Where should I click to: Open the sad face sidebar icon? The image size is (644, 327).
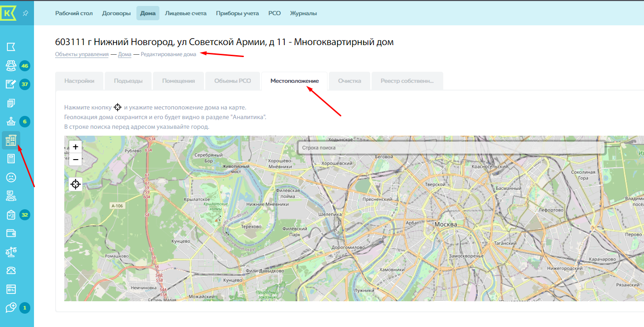tap(11, 178)
